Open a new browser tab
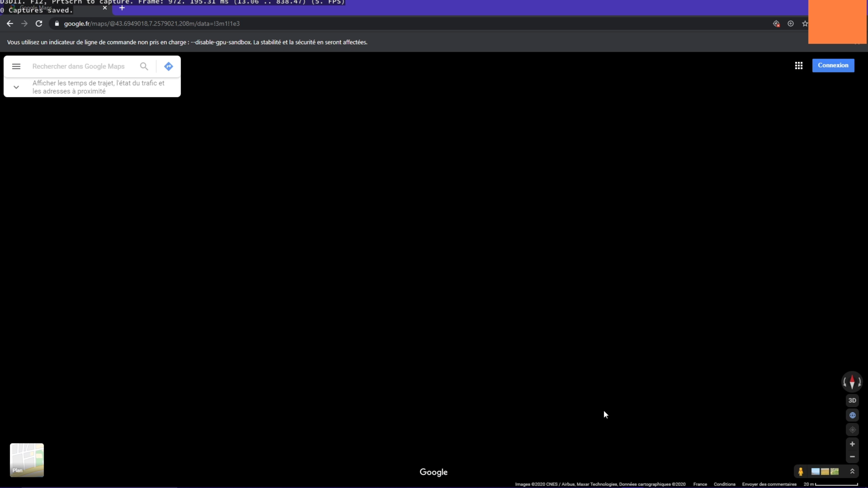 (x=122, y=8)
